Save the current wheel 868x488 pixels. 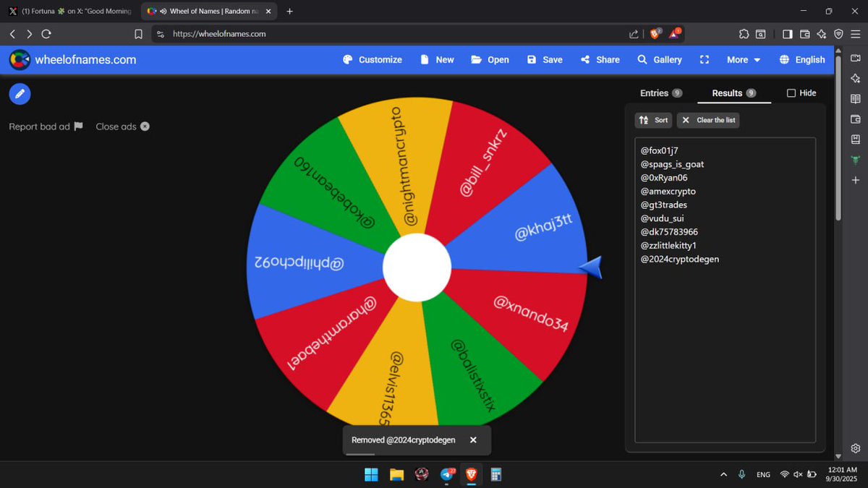pos(545,60)
